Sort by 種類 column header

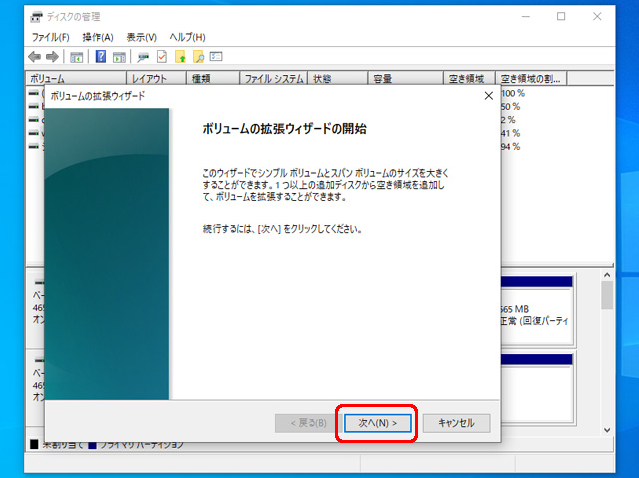point(213,79)
